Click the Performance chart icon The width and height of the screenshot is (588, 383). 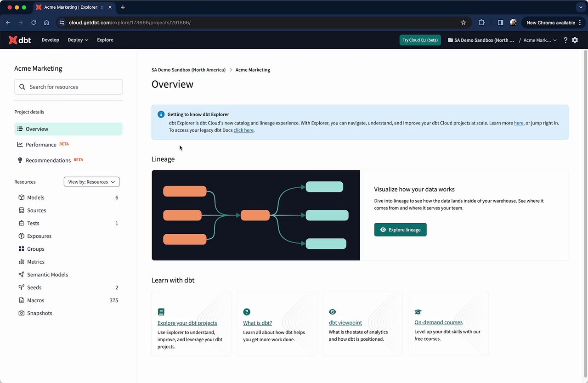click(20, 145)
